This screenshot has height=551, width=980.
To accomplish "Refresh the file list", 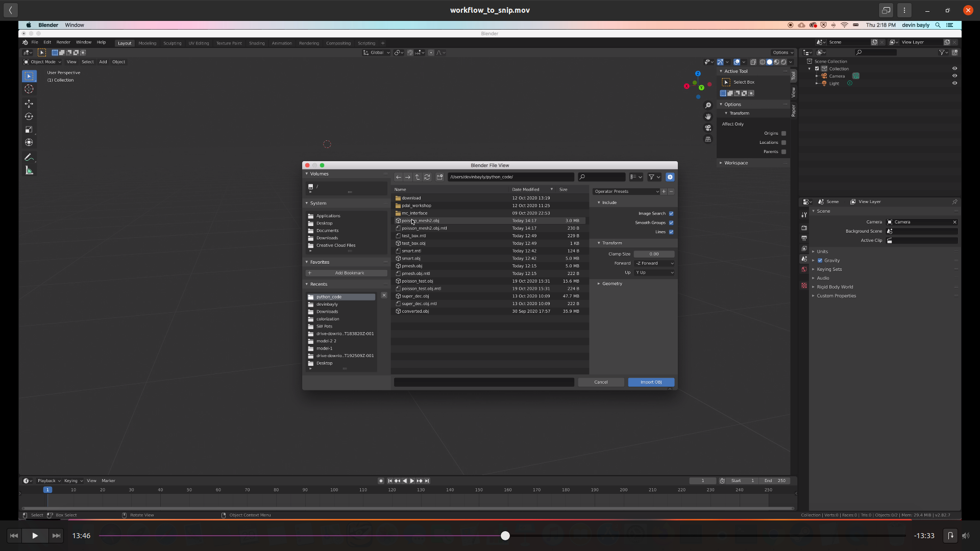I will [x=427, y=177].
